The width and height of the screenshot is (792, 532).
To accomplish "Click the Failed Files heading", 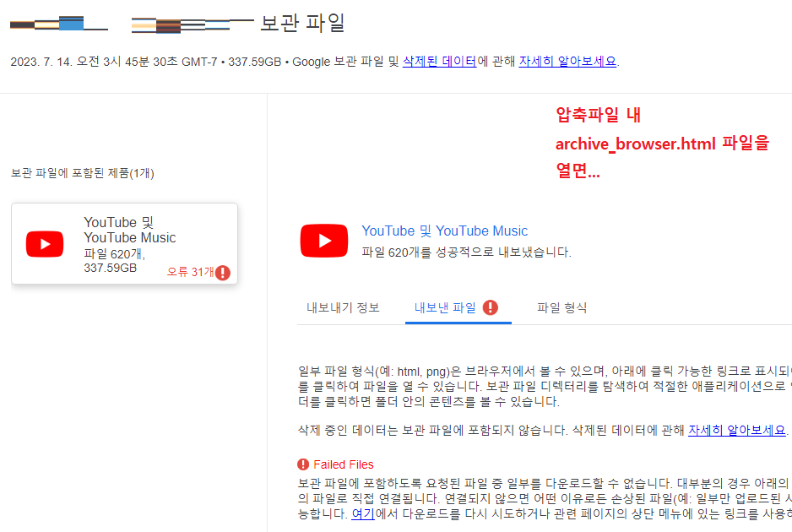I will coord(344,464).
